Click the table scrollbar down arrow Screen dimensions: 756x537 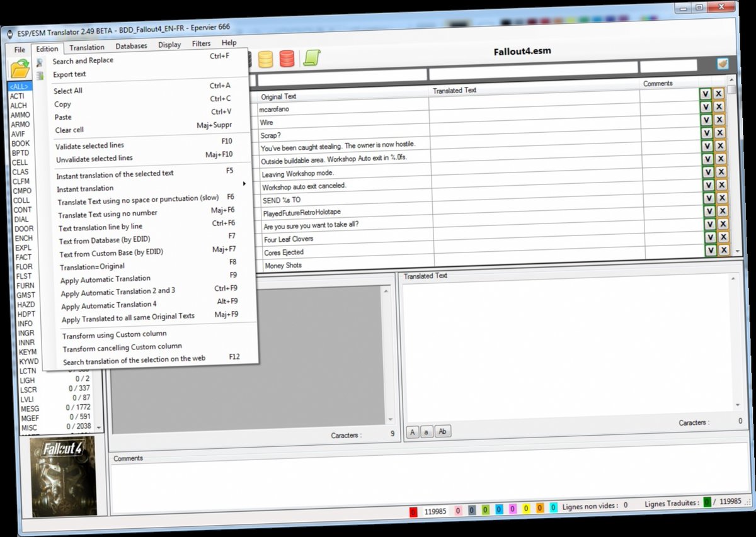(x=739, y=251)
